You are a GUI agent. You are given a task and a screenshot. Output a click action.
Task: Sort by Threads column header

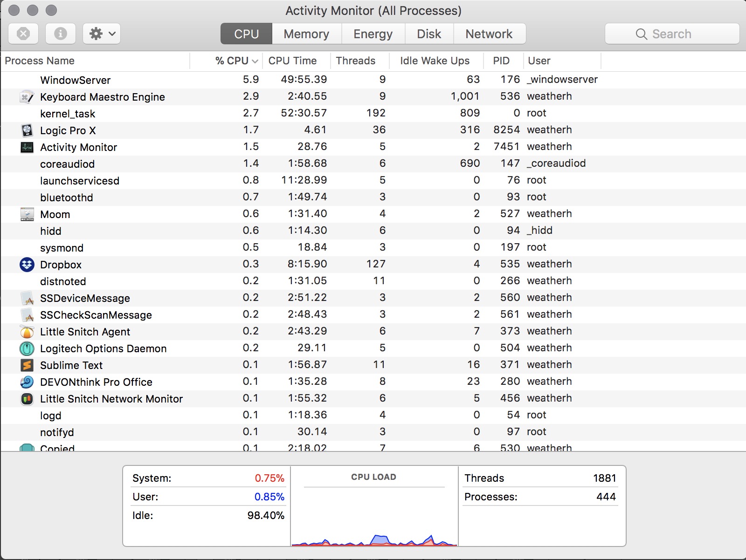(x=360, y=61)
